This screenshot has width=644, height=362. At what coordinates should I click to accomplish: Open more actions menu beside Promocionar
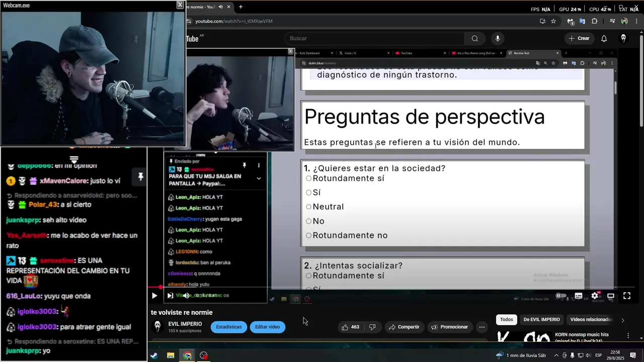(x=482, y=327)
